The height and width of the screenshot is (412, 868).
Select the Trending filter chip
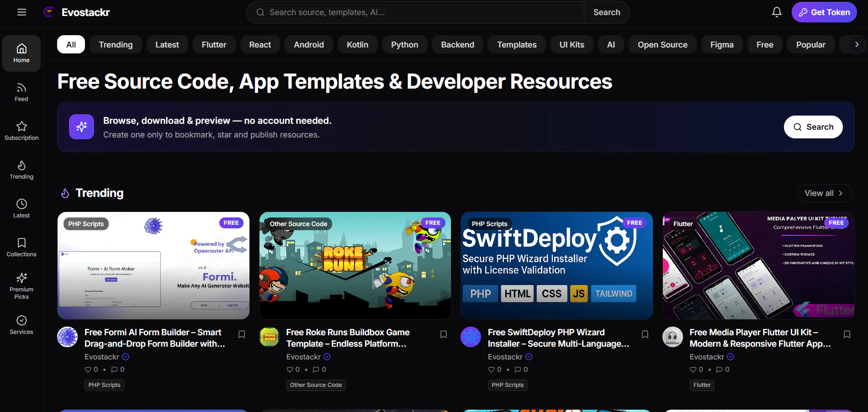coord(116,44)
